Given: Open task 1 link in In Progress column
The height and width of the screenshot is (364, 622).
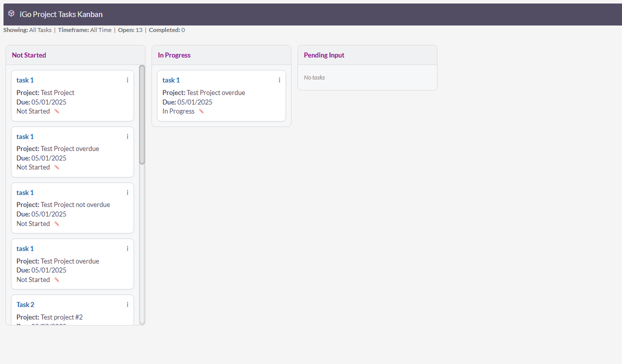Looking at the screenshot, I should [171, 80].
